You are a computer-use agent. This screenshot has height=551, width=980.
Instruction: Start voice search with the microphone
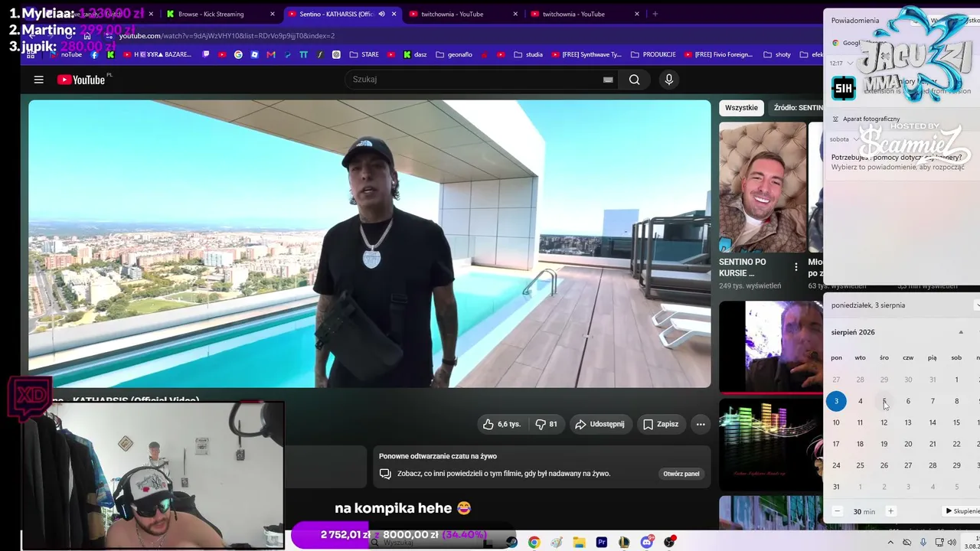669,80
